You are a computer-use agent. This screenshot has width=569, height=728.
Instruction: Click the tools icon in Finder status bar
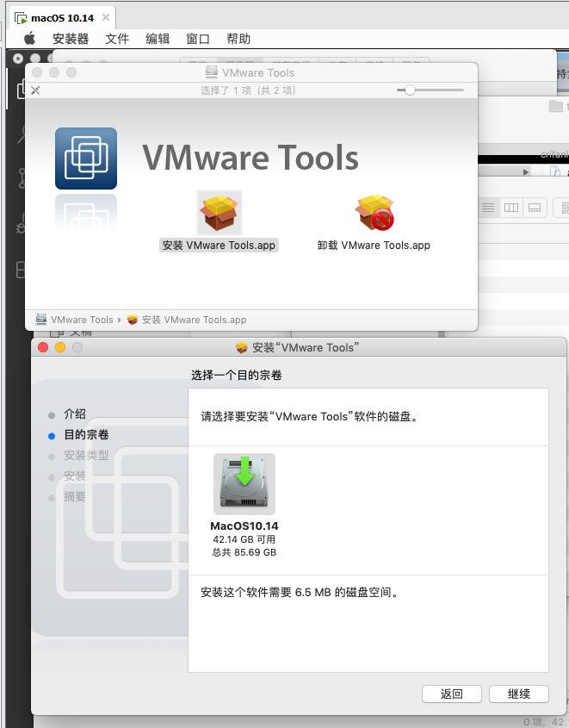pos(35,90)
